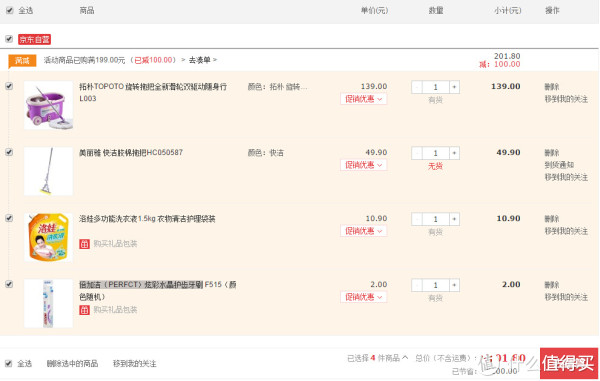The image size is (600, 381).
Task: Uncheck the 拓朴TOPOTO mop item checkbox
Action: pos(9,86)
